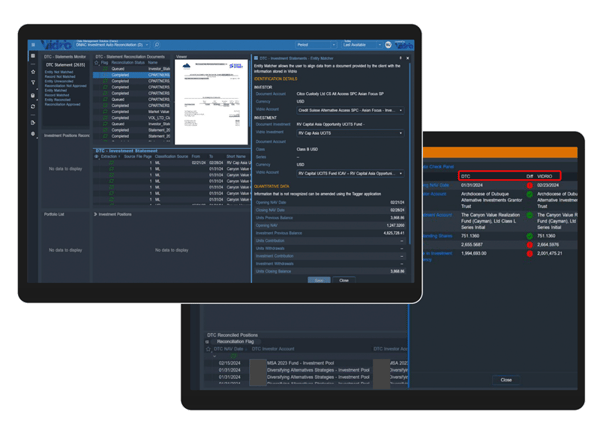Click Close button in the check panel
This screenshot has height=429, width=600.
point(506,380)
